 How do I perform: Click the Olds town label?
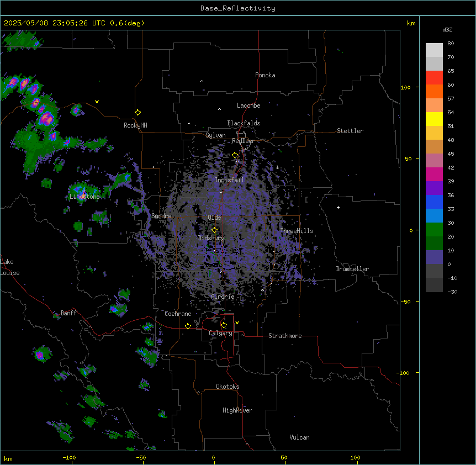(x=214, y=218)
